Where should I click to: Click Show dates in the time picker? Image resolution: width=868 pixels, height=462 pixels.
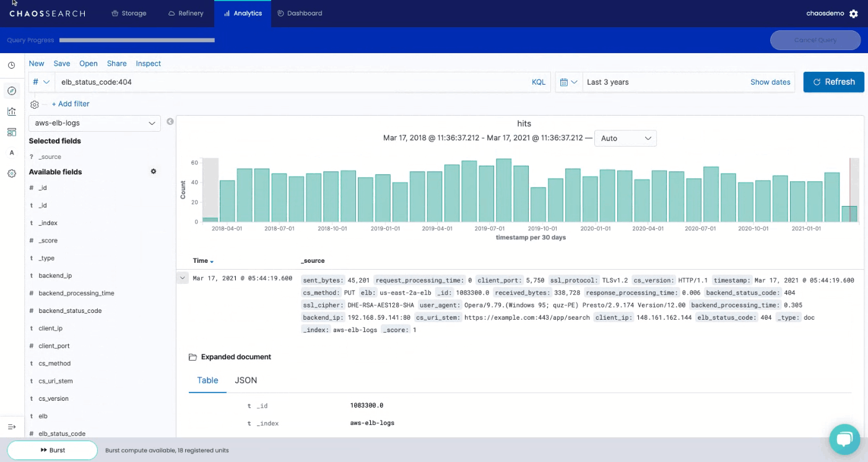point(770,82)
